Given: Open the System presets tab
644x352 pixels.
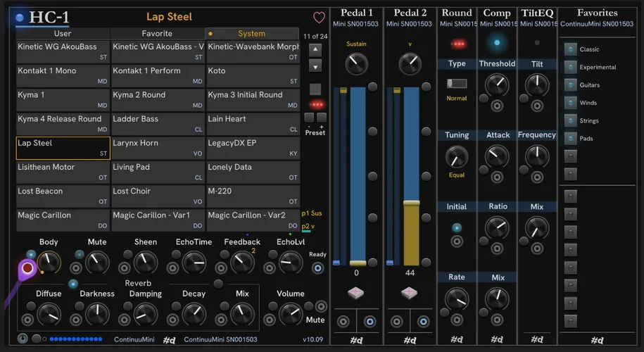Looking at the screenshot, I should pyautogui.click(x=252, y=33).
